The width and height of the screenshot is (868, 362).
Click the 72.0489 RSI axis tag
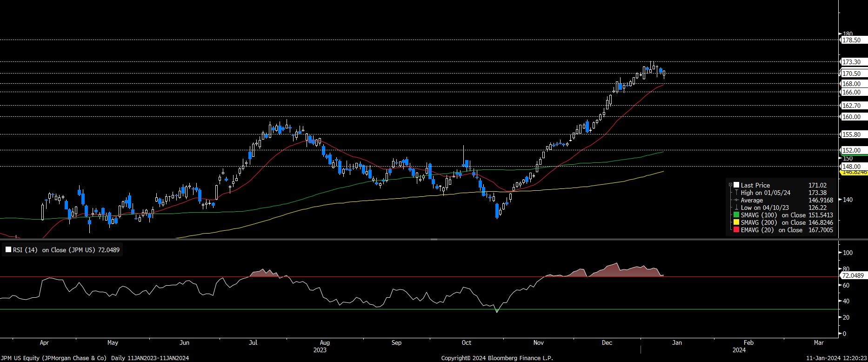[x=853, y=275]
